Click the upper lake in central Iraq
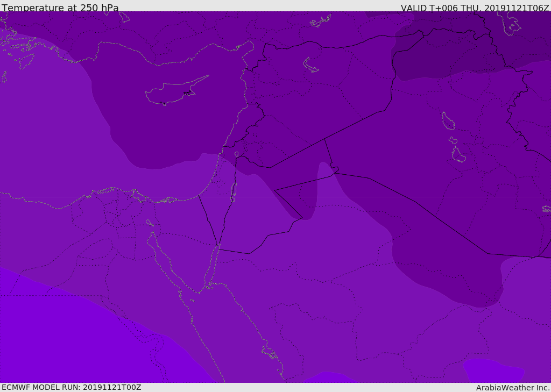The width and height of the screenshot is (551, 392). (x=448, y=121)
